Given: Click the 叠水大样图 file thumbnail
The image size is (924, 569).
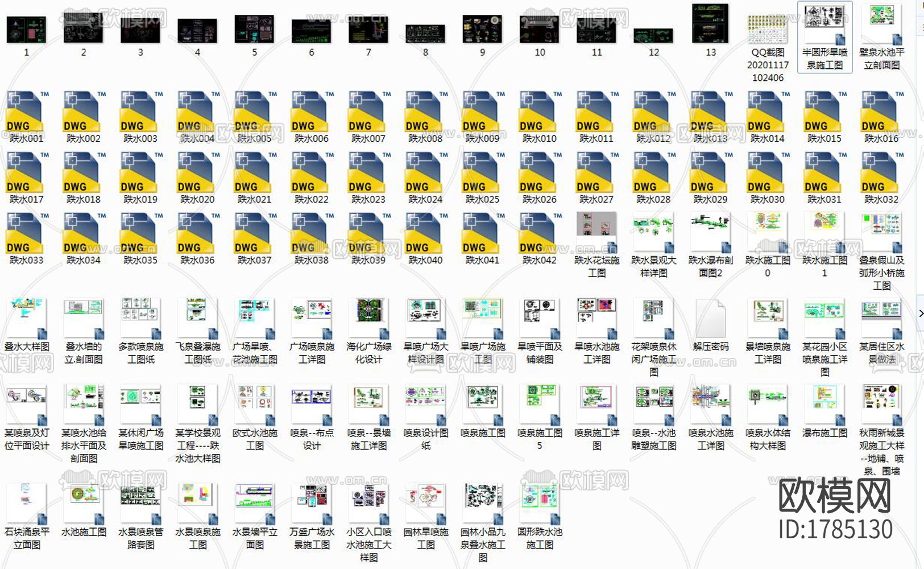Looking at the screenshot, I should (27, 319).
